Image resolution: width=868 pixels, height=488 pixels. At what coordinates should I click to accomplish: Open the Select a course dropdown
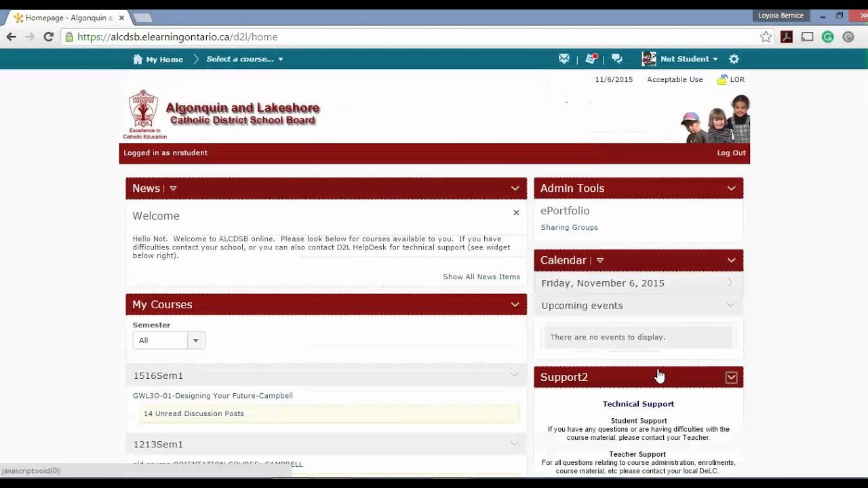(245, 59)
